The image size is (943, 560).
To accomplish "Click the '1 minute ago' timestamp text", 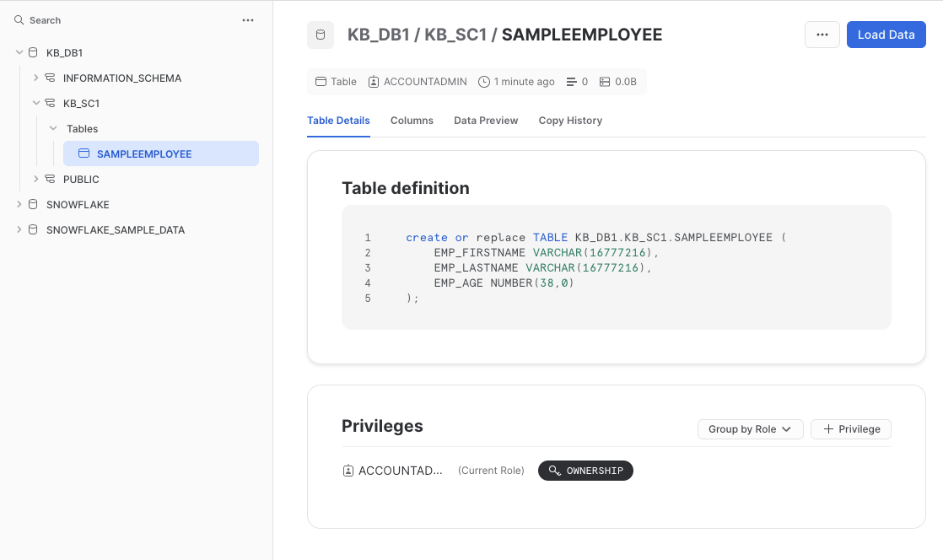I will (525, 82).
